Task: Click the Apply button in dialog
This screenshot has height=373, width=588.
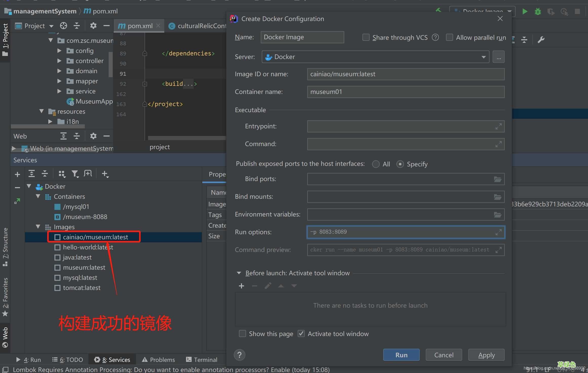Action: pyautogui.click(x=486, y=355)
